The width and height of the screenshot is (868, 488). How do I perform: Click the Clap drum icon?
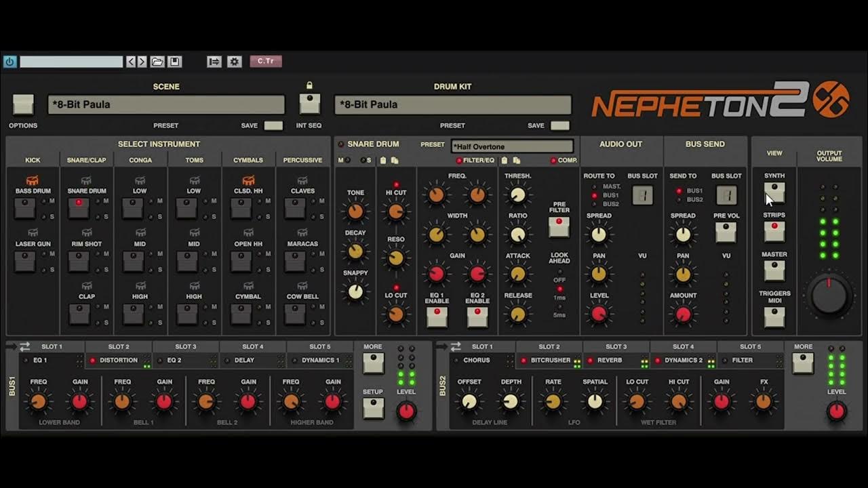tap(87, 287)
